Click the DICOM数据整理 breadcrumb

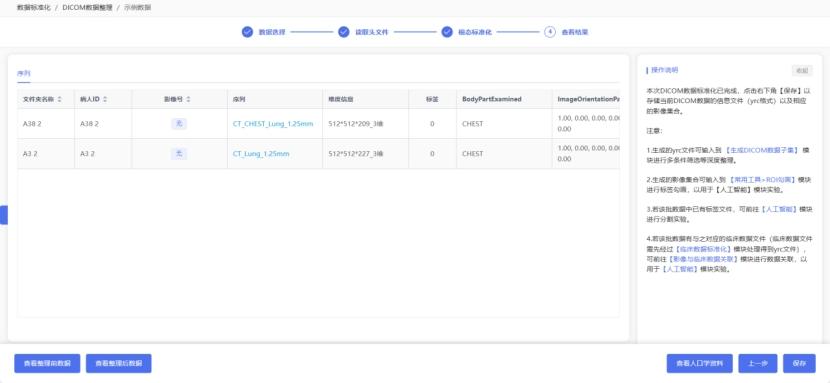click(87, 8)
